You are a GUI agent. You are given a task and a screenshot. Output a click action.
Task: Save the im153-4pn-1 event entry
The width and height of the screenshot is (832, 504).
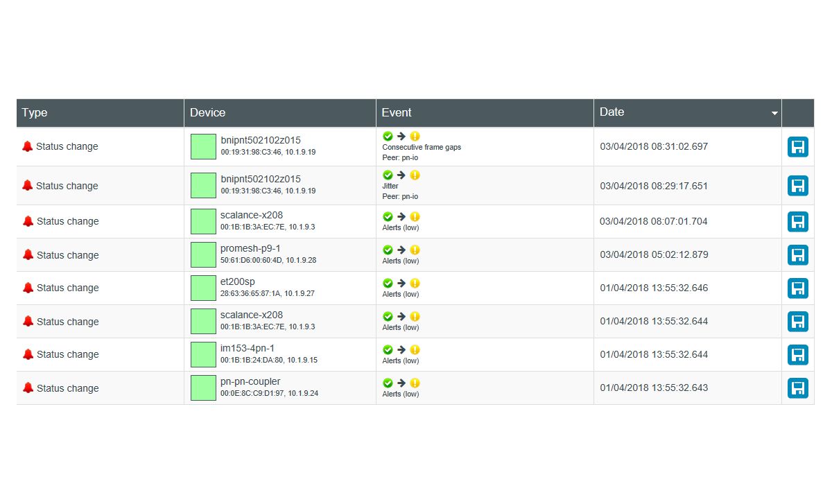(797, 355)
